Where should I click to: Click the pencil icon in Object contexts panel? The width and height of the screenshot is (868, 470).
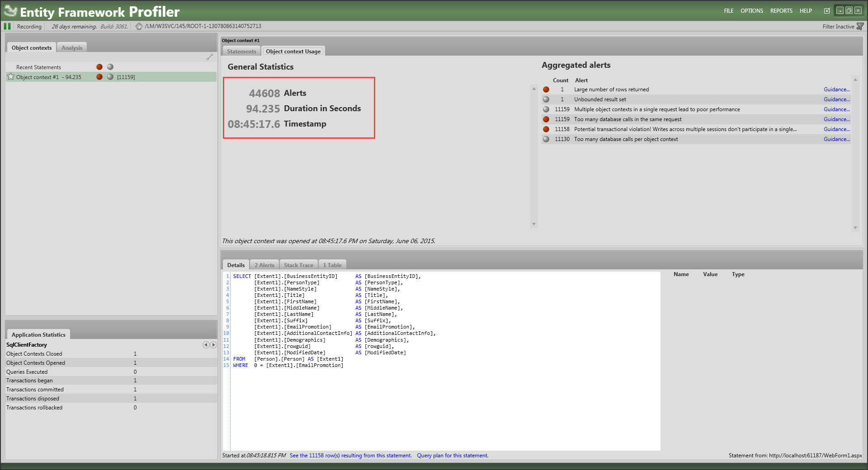click(210, 57)
